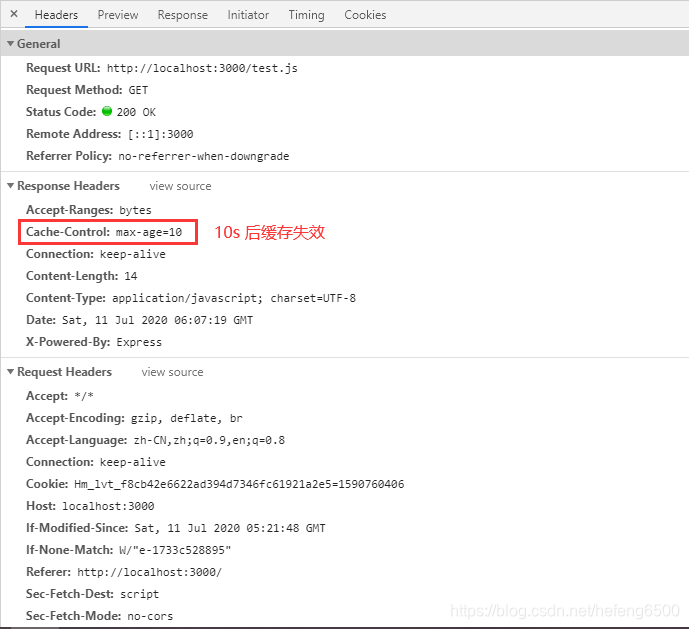Viewport: 689px width, 629px height.
Task: Select the Accept-Encoding gzip value
Action: point(187,418)
